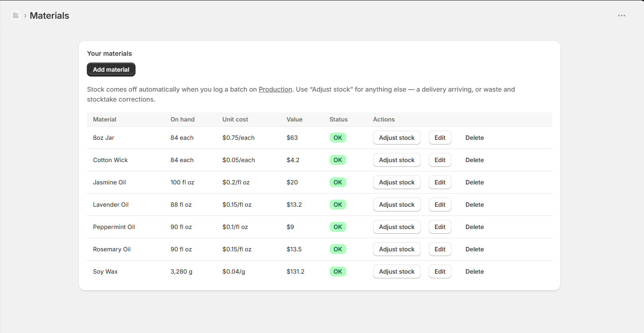Adjust stock for Peppermint Oil
Image resolution: width=644 pixels, height=333 pixels.
click(397, 227)
